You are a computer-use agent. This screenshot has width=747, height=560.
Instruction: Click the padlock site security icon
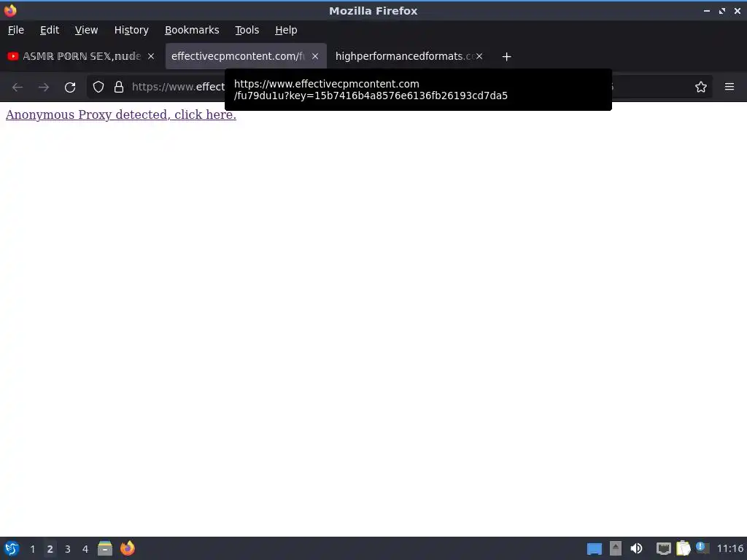119,87
